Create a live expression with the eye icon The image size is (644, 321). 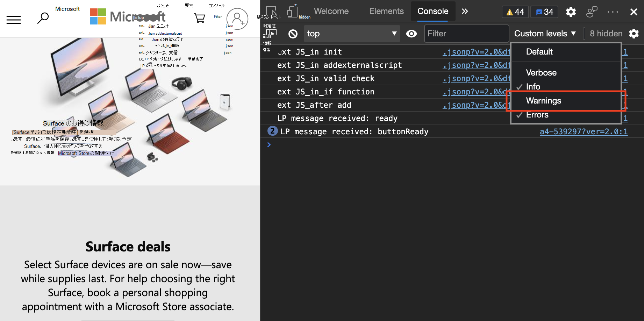click(412, 34)
